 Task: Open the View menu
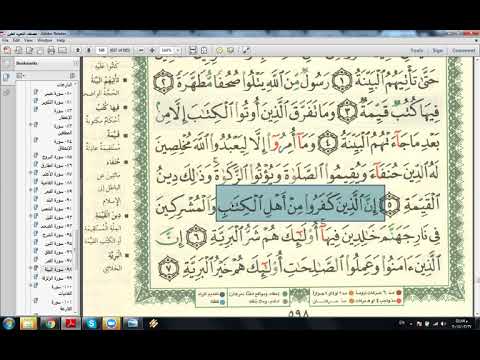(x=28, y=40)
